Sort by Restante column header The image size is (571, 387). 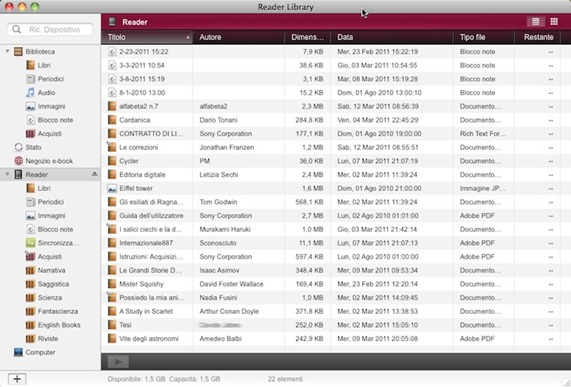pyautogui.click(x=538, y=37)
